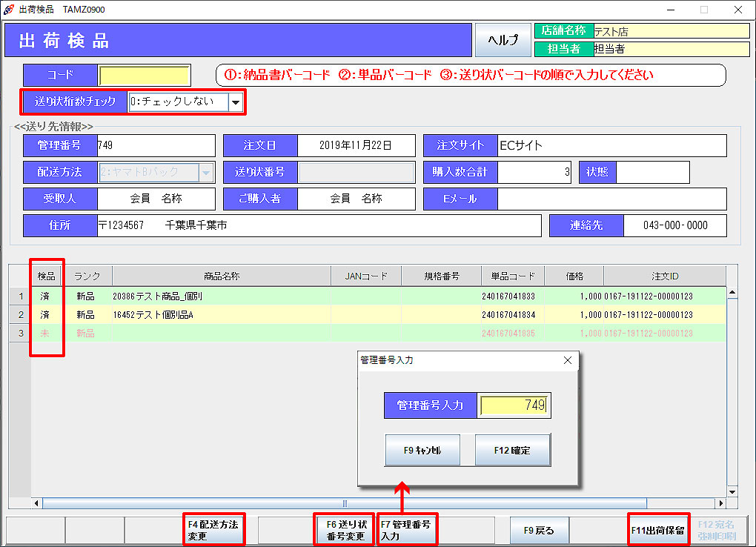Click F7 管理番号入力 button

click(x=406, y=530)
